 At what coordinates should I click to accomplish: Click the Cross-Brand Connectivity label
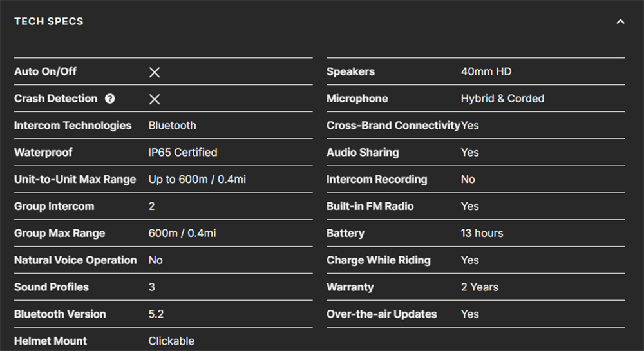tap(393, 125)
